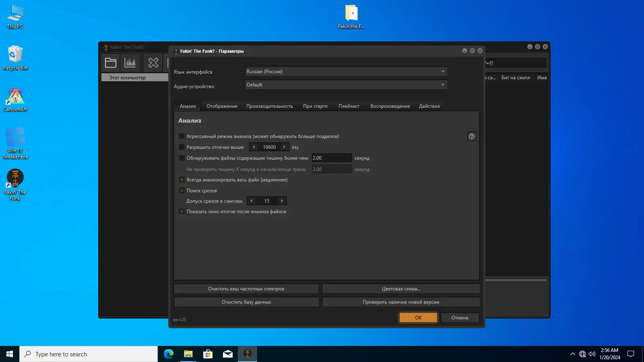The image size is (644, 362).
Task: Click 'Очистить базу данных' button
Action: click(x=246, y=302)
